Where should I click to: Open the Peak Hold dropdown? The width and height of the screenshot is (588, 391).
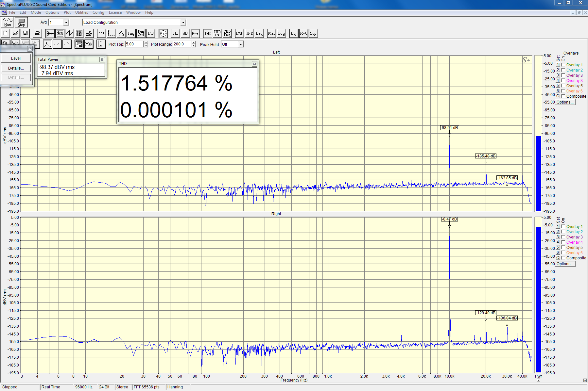point(241,44)
